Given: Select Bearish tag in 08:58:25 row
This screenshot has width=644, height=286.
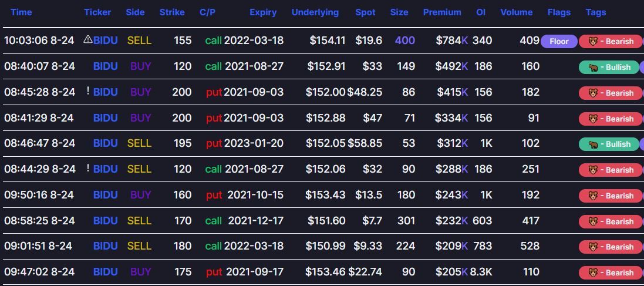Looking at the screenshot, I should tap(612, 221).
